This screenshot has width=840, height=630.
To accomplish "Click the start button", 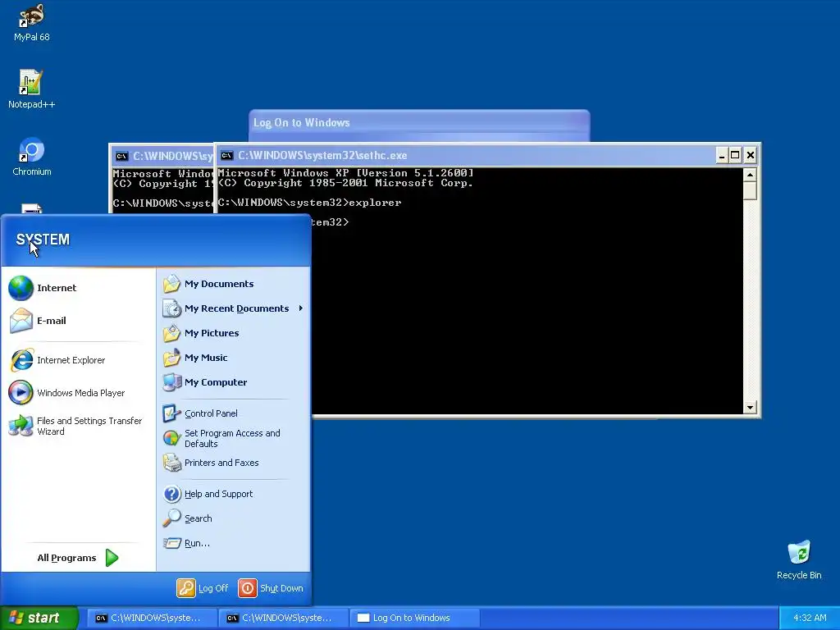I will coord(39,618).
